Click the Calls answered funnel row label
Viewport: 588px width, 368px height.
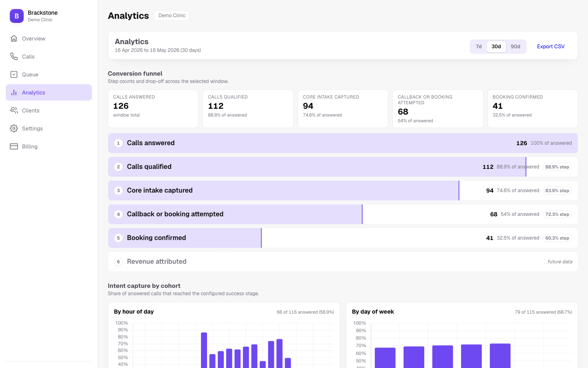pyautogui.click(x=151, y=143)
